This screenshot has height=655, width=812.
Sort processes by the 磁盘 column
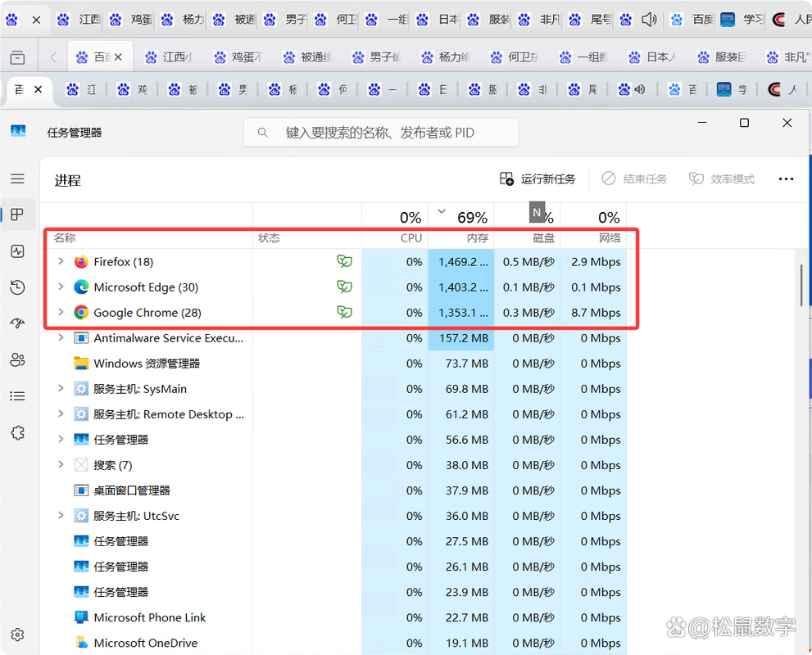pos(543,238)
